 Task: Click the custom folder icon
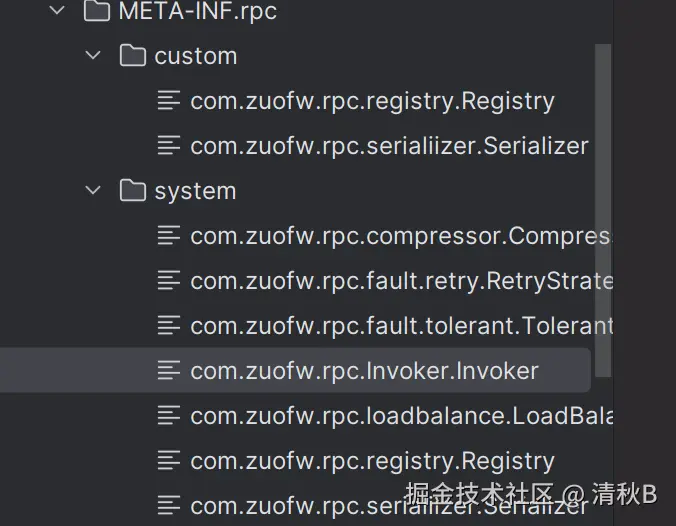click(133, 55)
